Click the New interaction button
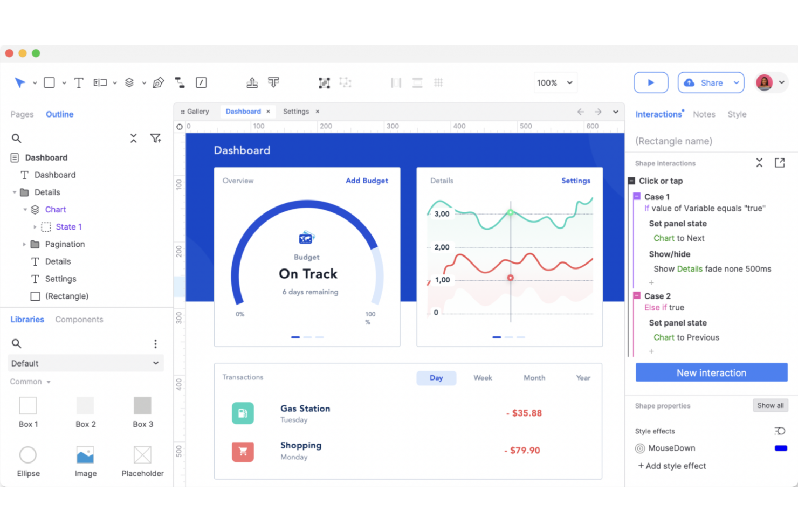 [712, 372]
